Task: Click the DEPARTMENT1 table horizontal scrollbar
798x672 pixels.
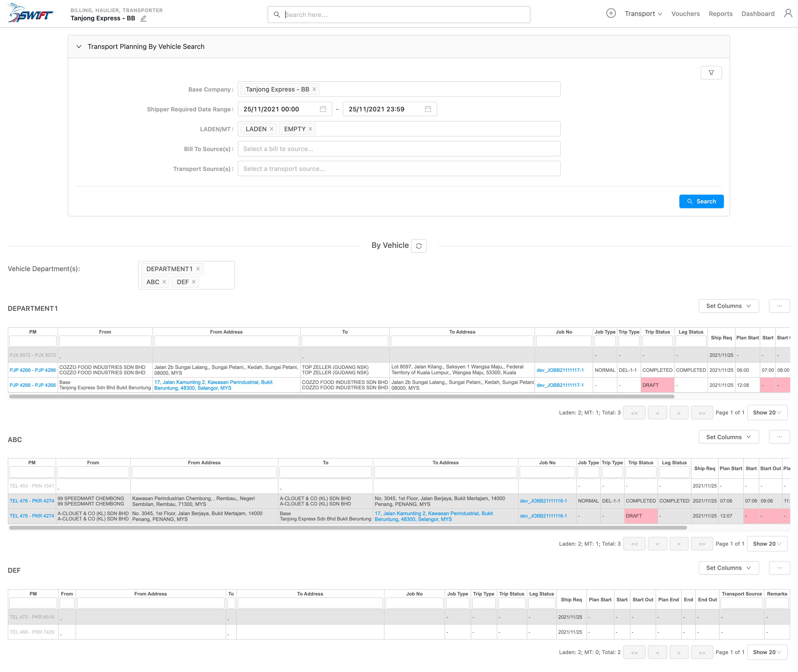Action: pyautogui.click(x=341, y=397)
